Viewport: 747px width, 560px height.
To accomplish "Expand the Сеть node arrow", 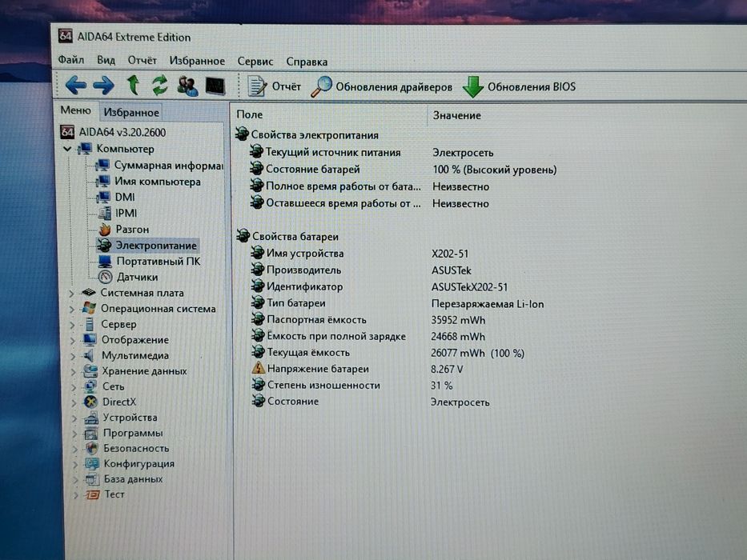I will coord(74,388).
